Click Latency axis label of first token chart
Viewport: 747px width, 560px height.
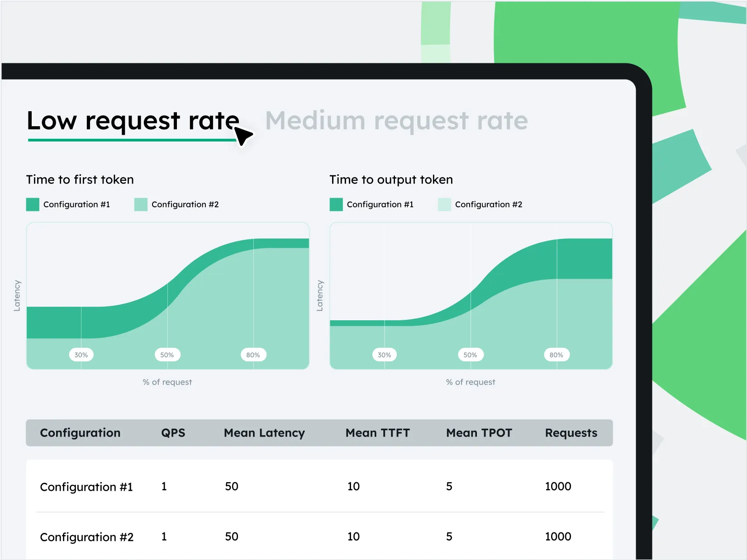tap(17, 295)
